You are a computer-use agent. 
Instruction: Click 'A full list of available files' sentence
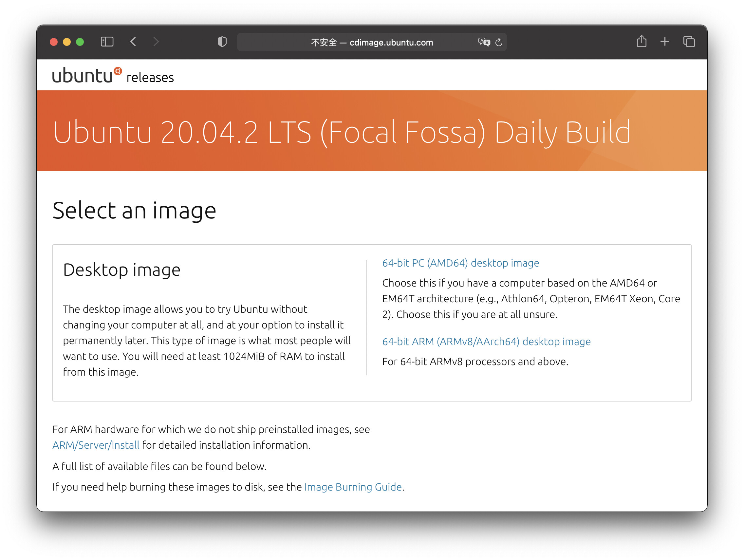click(159, 466)
